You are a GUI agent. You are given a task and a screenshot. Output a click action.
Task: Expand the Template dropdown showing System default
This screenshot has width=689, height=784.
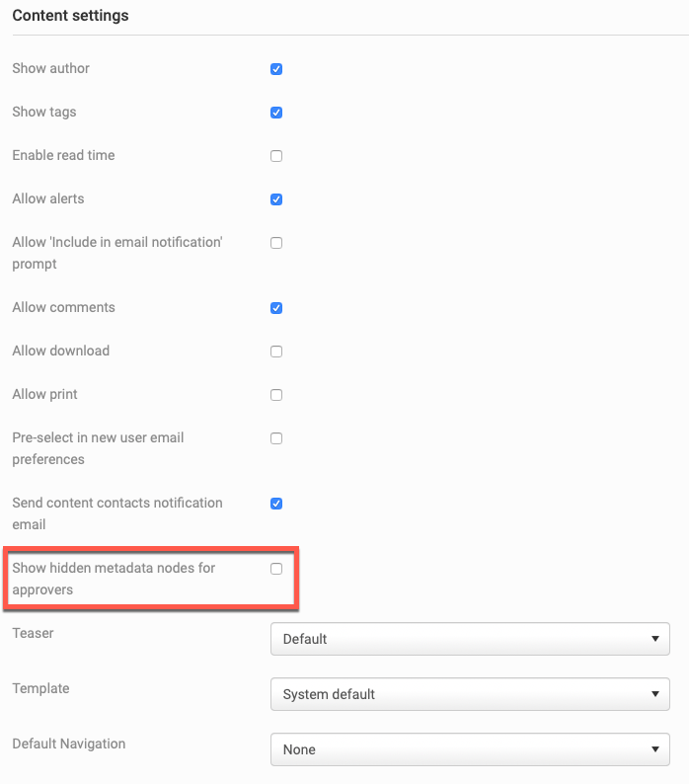click(x=470, y=694)
